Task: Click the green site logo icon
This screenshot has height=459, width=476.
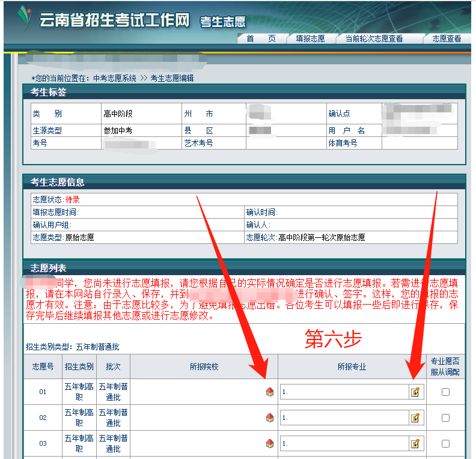Action: coord(24,19)
